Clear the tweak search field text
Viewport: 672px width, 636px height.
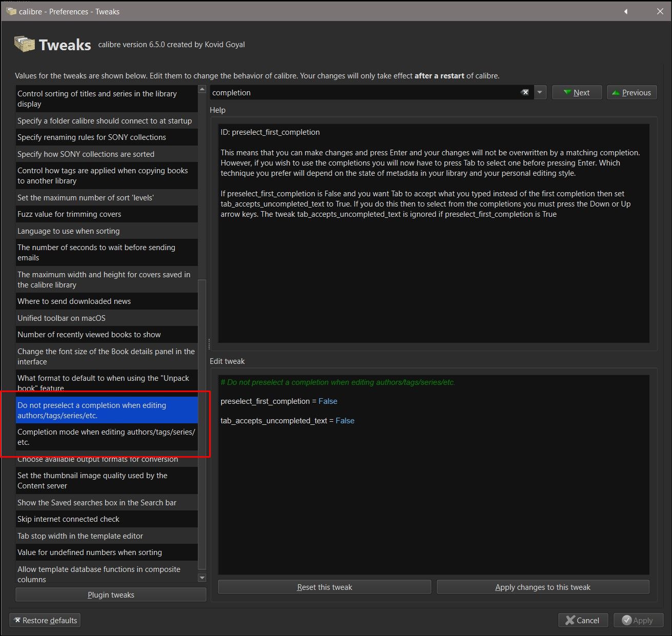pos(525,93)
